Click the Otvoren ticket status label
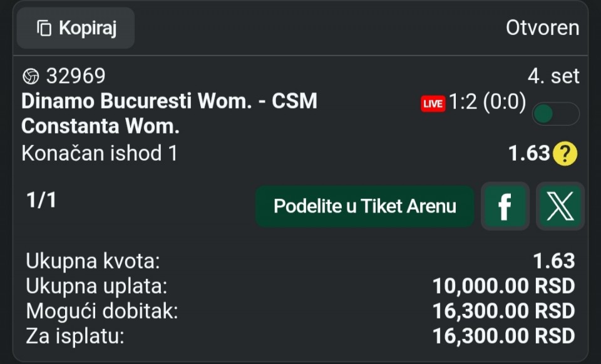The image size is (601, 364). pyautogui.click(x=542, y=28)
